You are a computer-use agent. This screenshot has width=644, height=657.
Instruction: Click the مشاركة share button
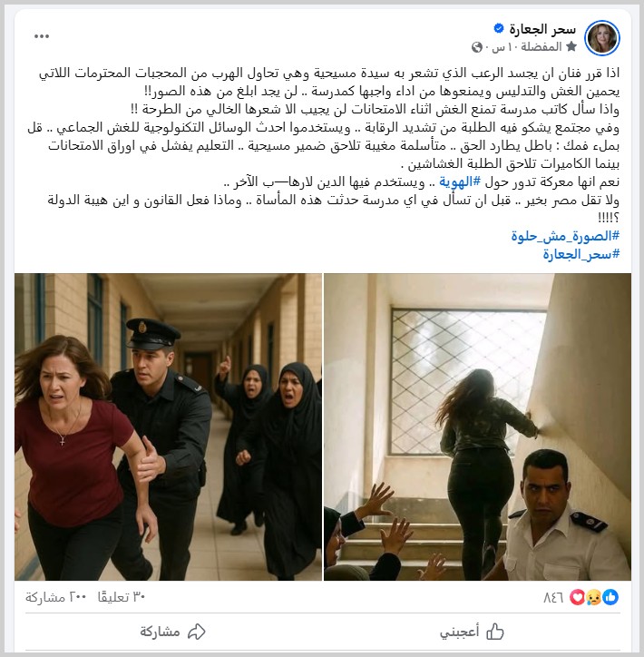(172, 632)
